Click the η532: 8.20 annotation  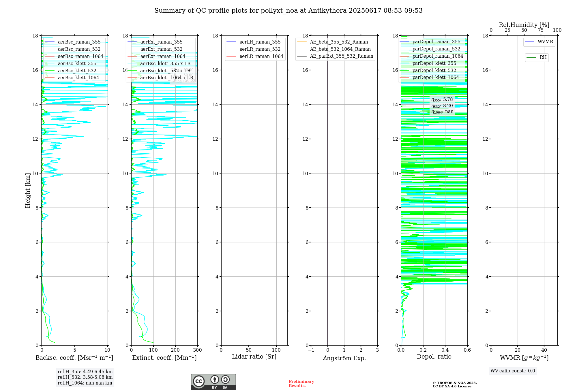pos(442,106)
